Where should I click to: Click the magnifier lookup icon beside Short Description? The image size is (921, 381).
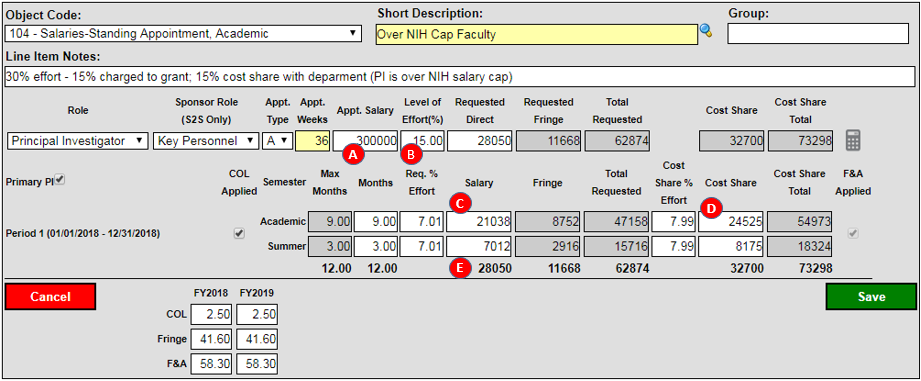[x=705, y=31]
